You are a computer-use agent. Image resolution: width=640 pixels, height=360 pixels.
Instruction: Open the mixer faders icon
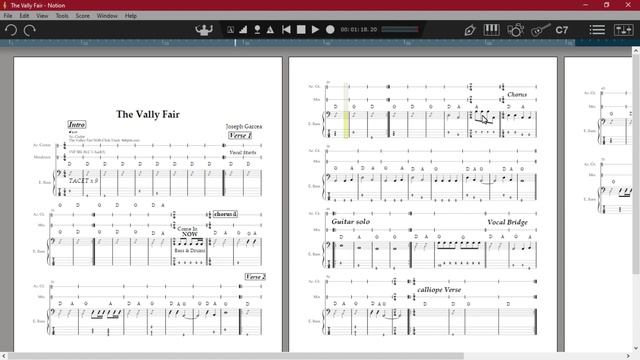tap(623, 30)
